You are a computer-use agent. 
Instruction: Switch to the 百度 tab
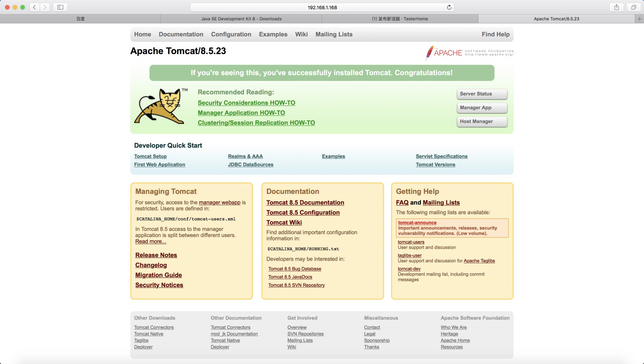(x=80, y=19)
